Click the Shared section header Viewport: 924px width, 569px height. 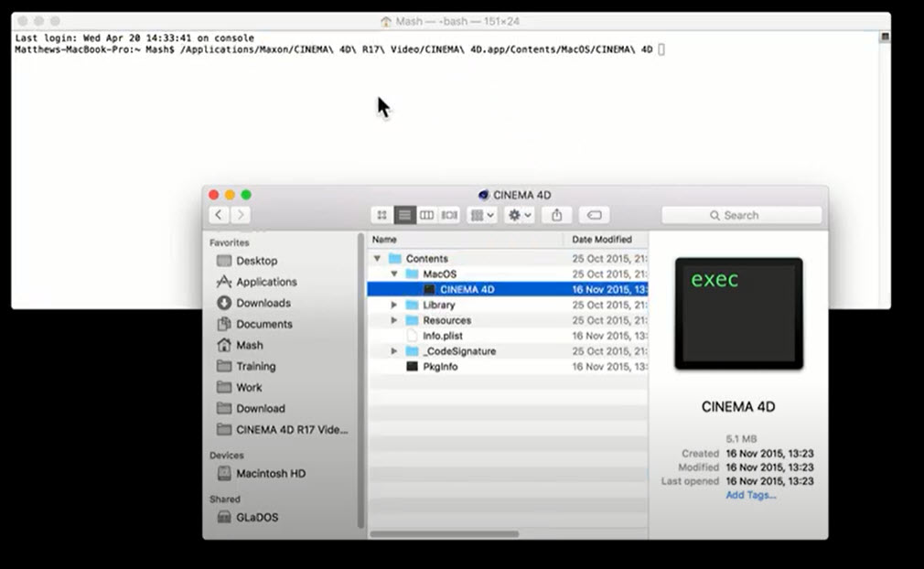224,499
